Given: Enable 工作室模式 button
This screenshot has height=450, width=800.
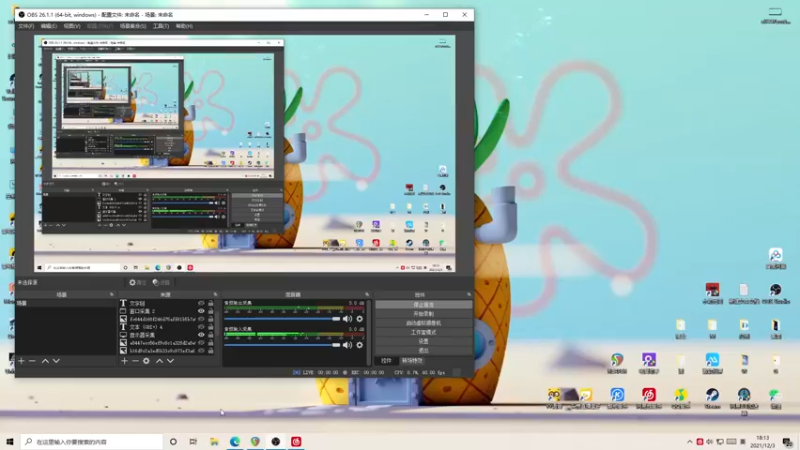Looking at the screenshot, I should point(423,332).
